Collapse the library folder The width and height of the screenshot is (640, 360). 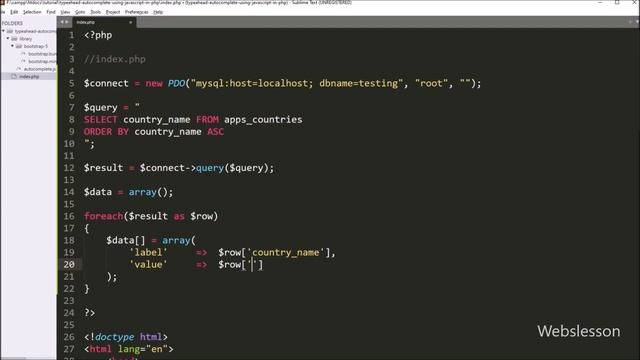point(8,38)
